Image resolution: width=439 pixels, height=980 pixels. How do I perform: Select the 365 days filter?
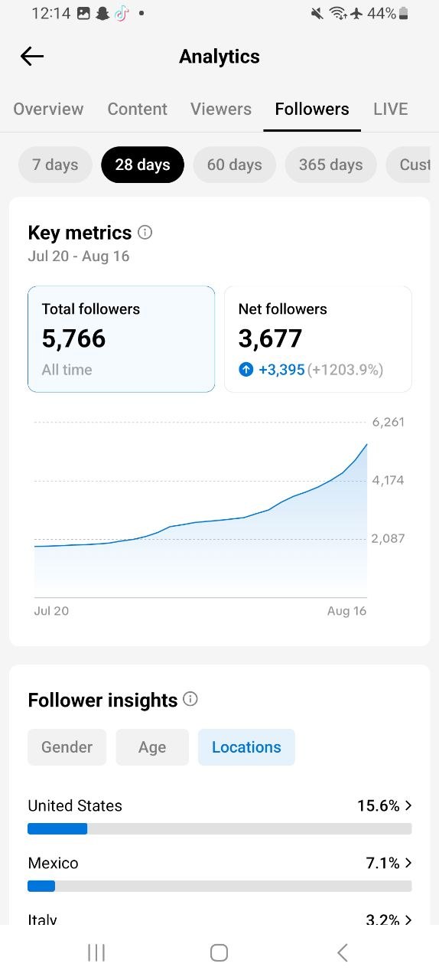coord(331,165)
